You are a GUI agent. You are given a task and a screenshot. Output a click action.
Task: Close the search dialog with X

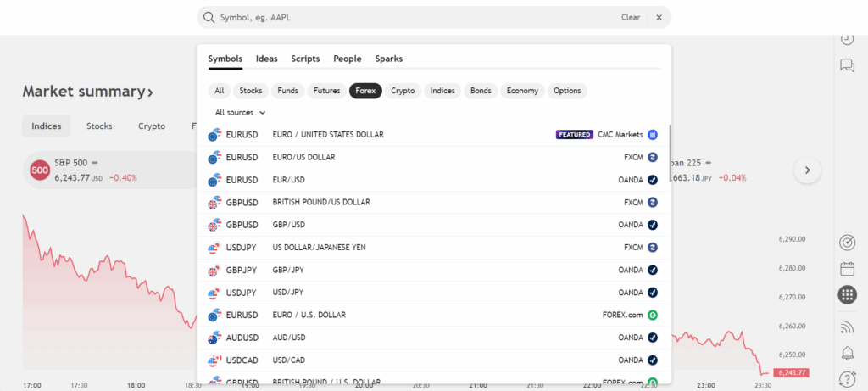click(659, 17)
